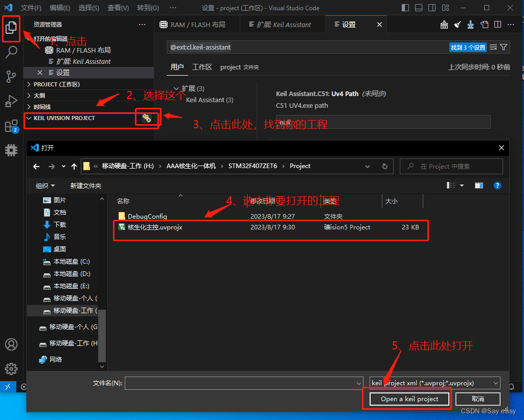Toggle primary sidebar layout icon
Image resolution: width=524 pixels, height=420 pixels.
pyautogui.click(x=405, y=8)
